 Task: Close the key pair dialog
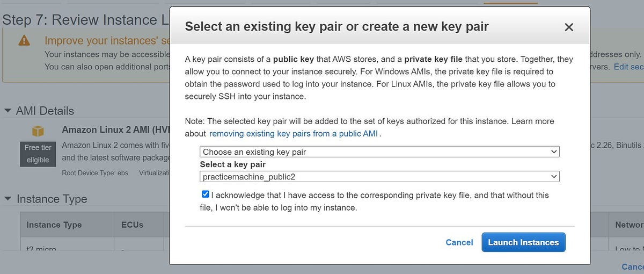569,27
